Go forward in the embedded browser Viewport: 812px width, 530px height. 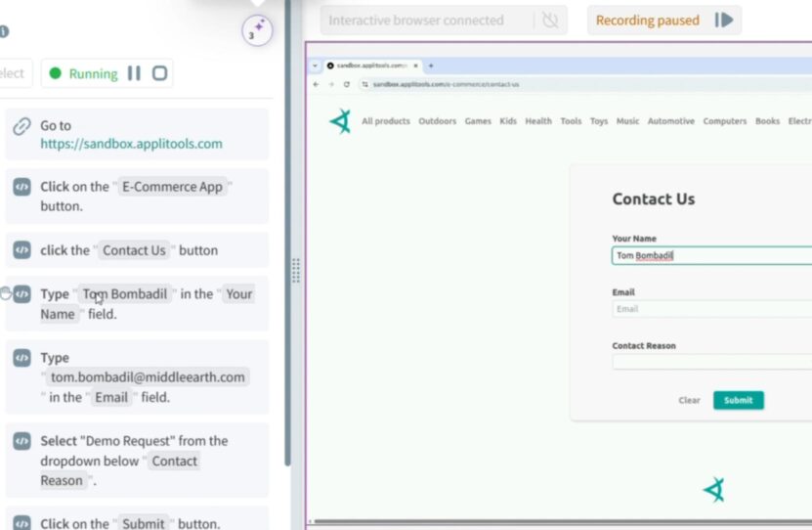331,84
